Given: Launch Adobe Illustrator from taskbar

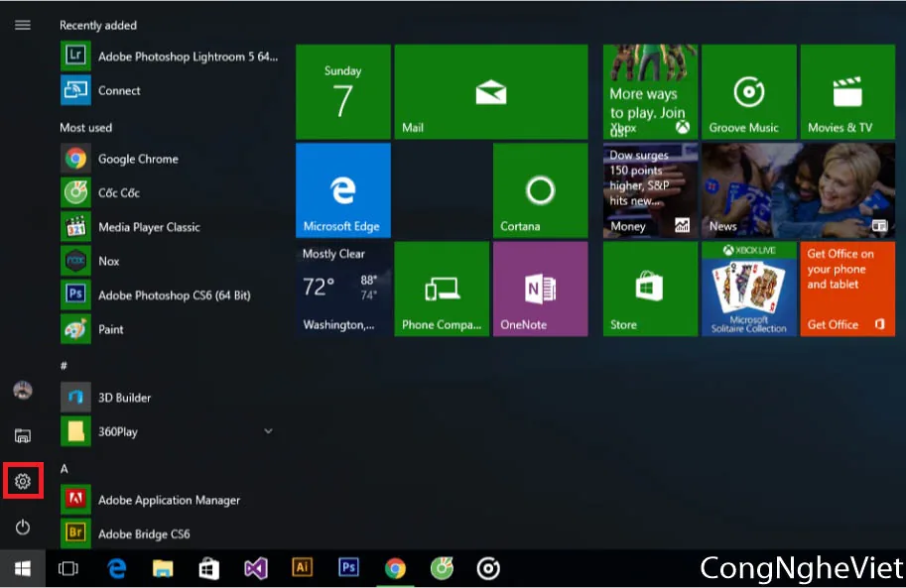Looking at the screenshot, I should [x=303, y=567].
